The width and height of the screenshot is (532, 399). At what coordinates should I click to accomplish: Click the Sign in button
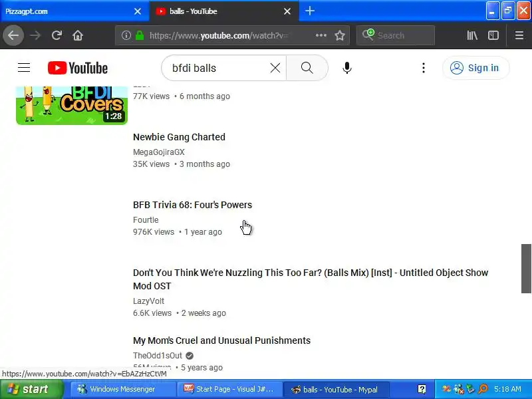[475, 68]
